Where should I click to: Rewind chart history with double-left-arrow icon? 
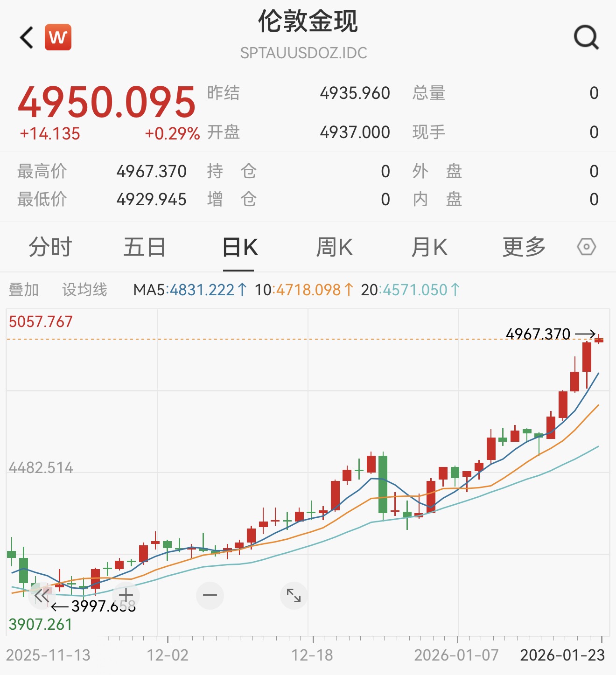[41, 595]
